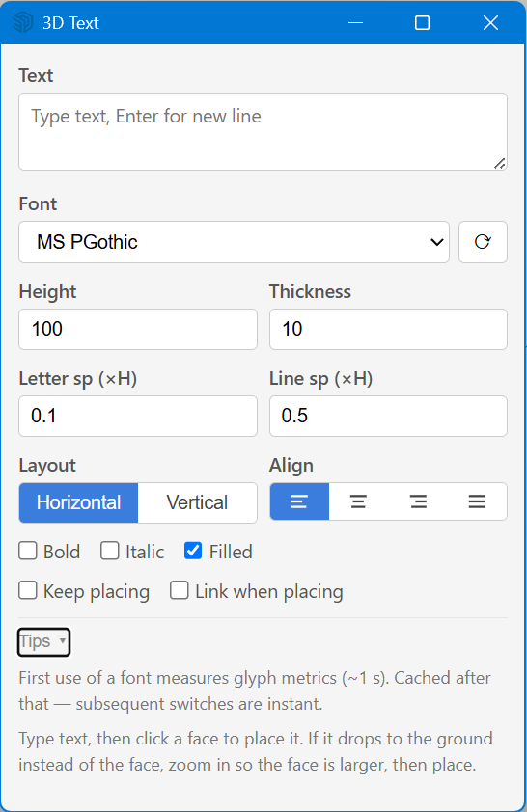Select center text alignment icon
This screenshot has height=812, width=527.
358,501
